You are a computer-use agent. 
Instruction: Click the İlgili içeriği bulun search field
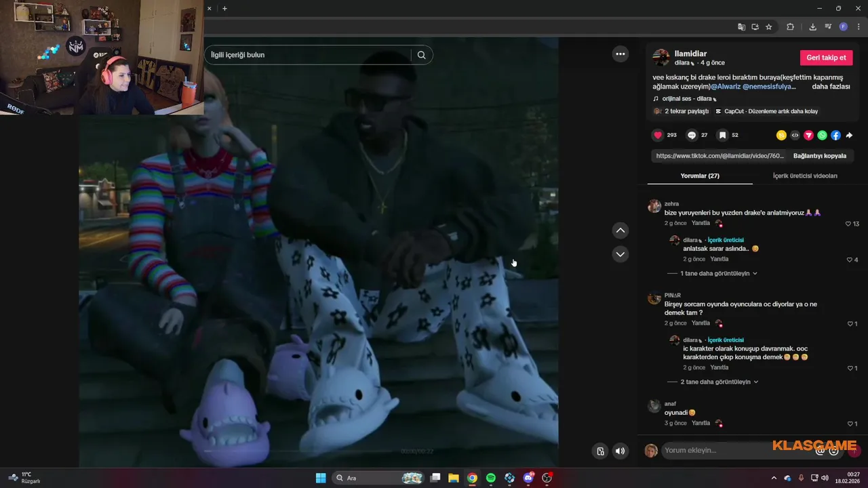pos(309,55)
